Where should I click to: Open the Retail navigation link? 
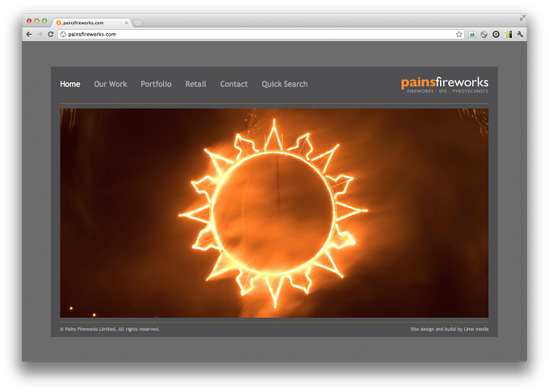coord(195,84)
